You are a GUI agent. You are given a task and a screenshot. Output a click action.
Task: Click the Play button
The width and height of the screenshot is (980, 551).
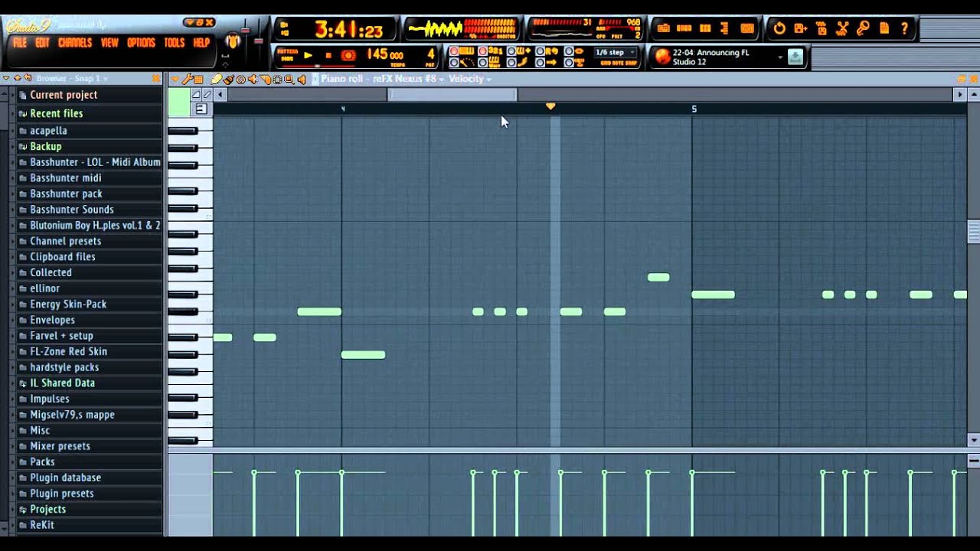[x=308, y=55]
